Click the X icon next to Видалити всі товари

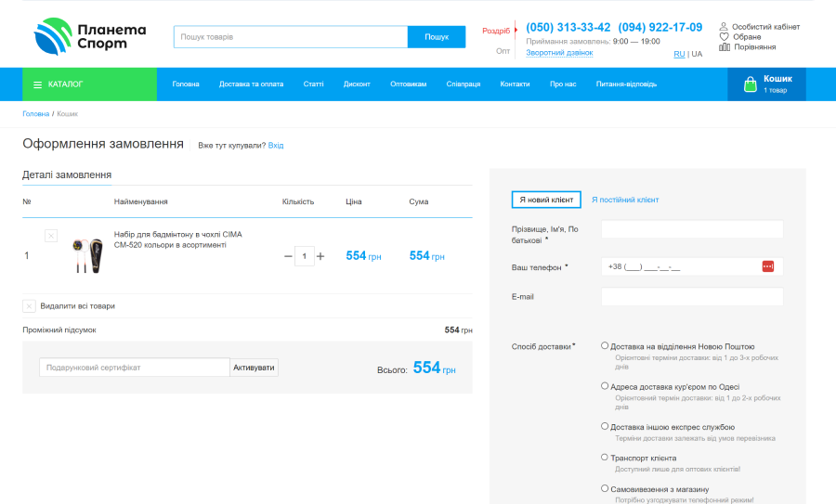click(29, 305)
